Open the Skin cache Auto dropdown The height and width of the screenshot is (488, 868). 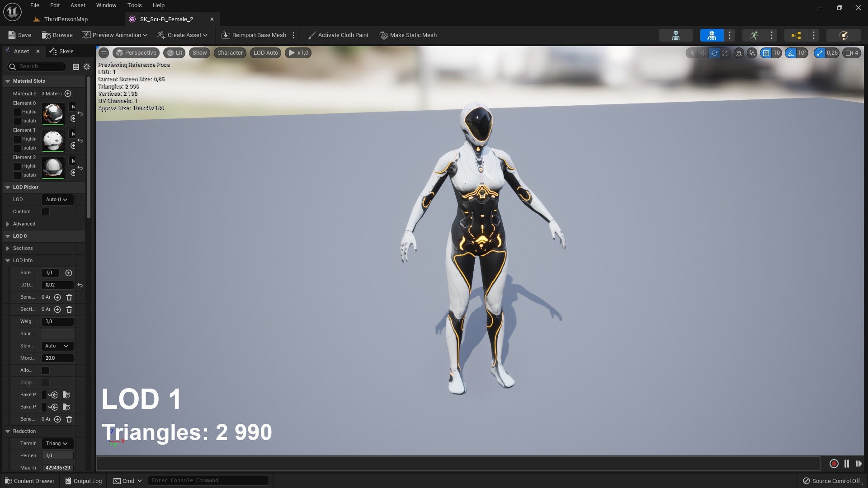pyautogui.click(x=57, y=346)
